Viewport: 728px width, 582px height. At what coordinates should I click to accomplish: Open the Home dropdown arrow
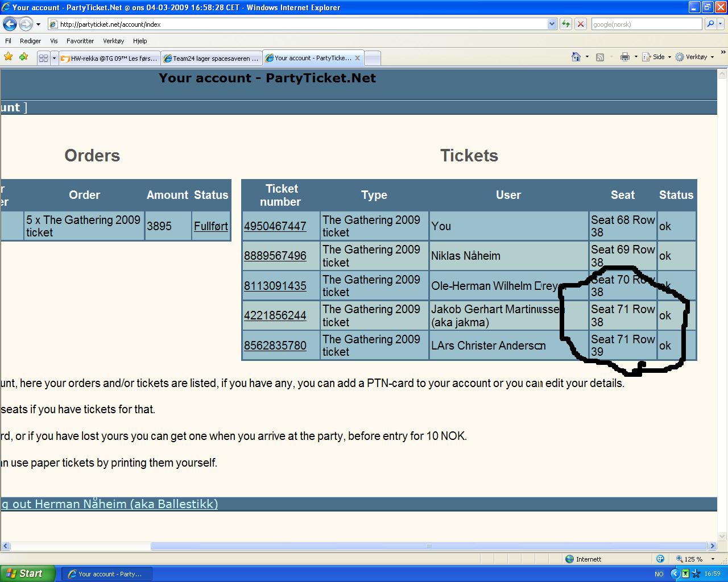(587, 57)
